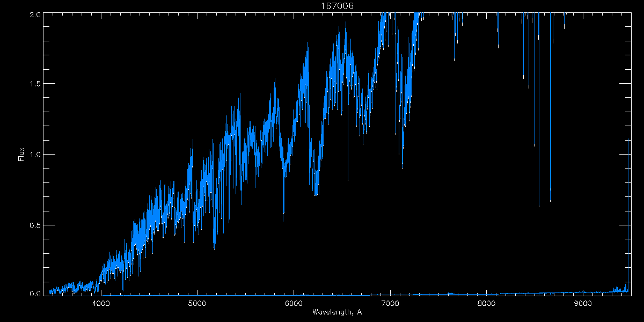Viewport: 644px width, 322px height.
Task: Click the 7000 wavelength tick label
Action: pyautogui.click(x=390, y=303)
